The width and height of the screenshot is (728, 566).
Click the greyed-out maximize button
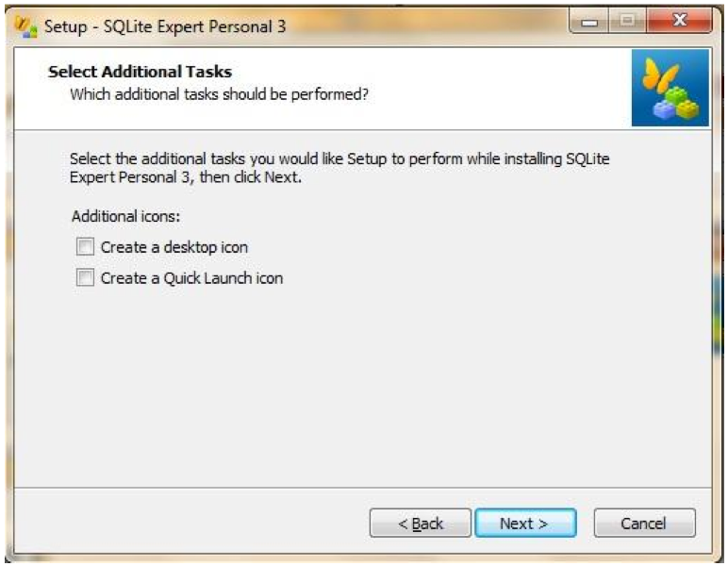627,21
